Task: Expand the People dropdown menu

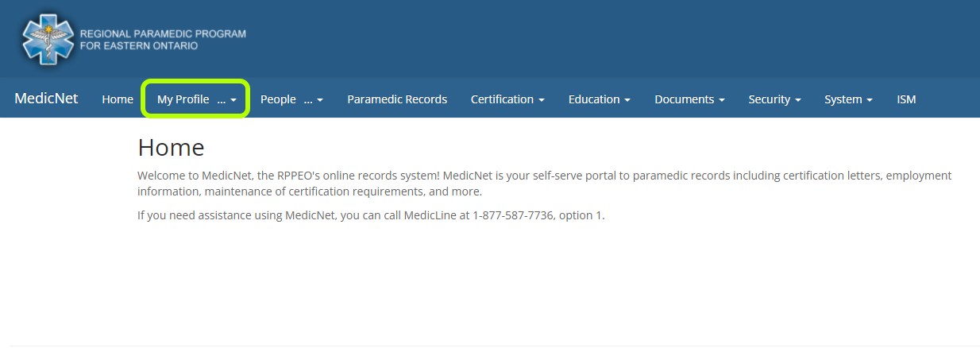Action: (291, 99)
